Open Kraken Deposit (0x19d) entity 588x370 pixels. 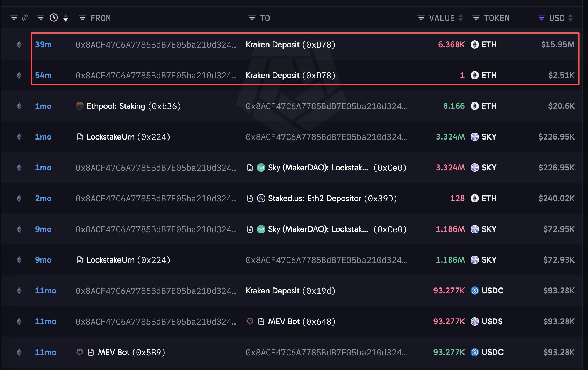click(x=291, y=291)
